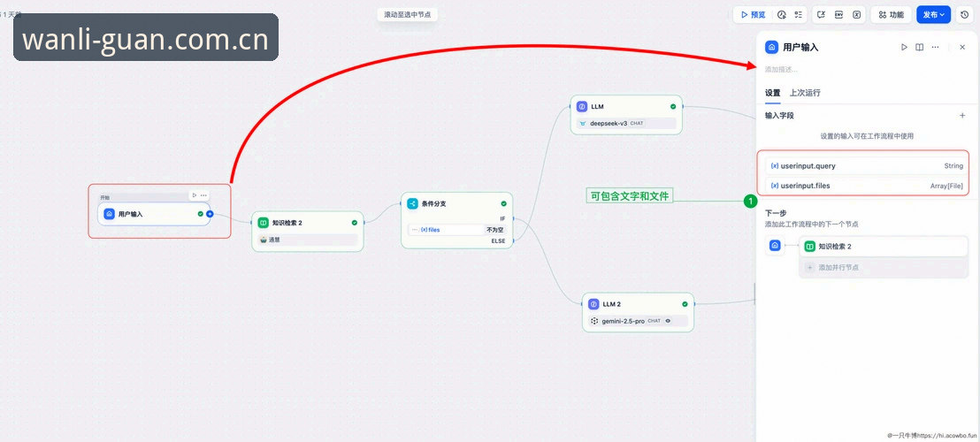Open the three-dots menu in panel header
The height and width of the screenshot is (442, 980).
(935, 47)
